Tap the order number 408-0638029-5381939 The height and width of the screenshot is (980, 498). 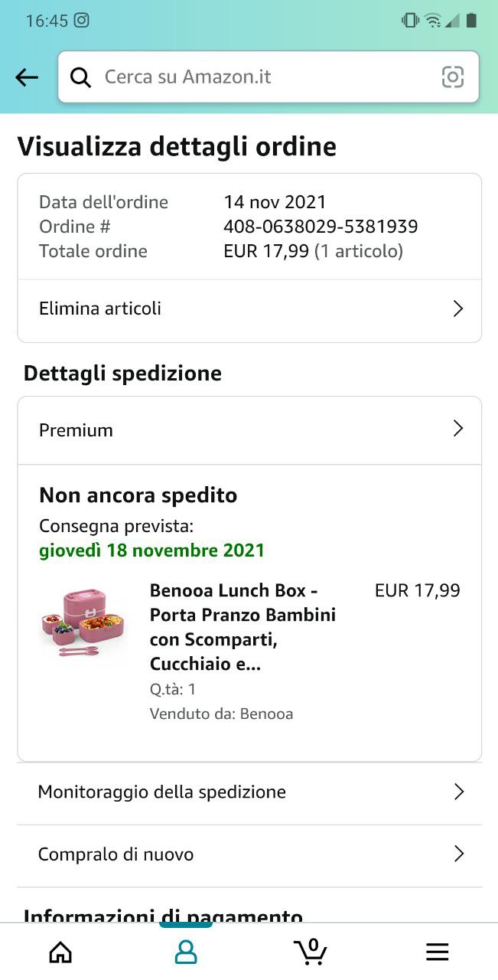coord(321,227)
